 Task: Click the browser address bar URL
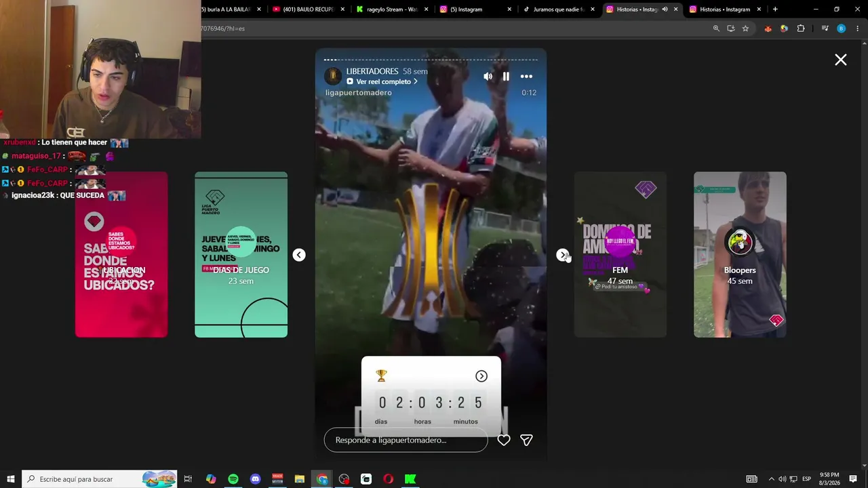click(224, 28)
